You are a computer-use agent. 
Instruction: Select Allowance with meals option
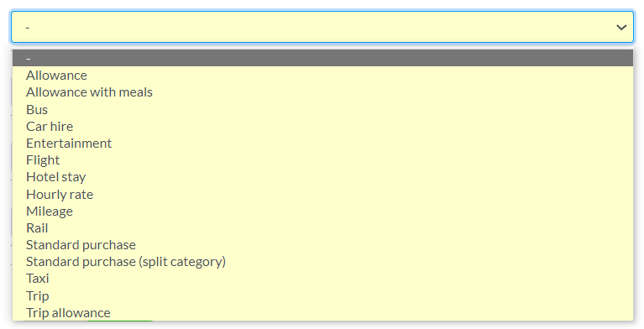tap(322, 92)
